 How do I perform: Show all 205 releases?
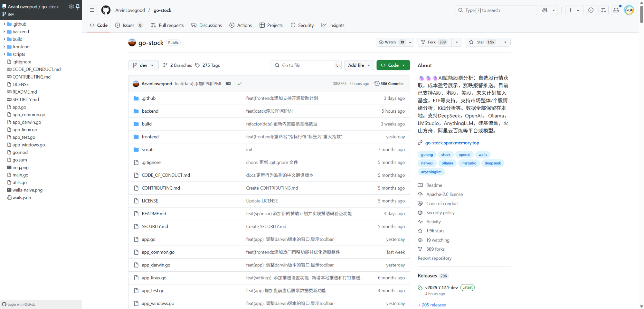(432, 304)
